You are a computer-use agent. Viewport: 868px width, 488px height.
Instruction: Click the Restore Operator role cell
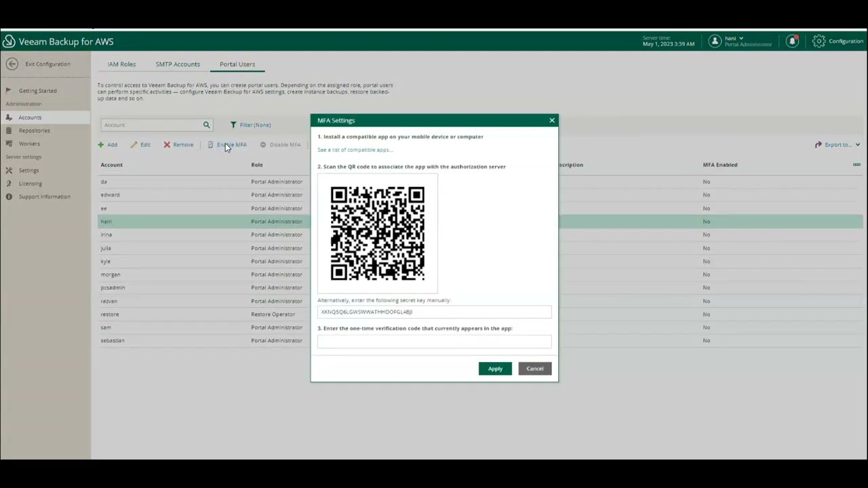273,314
